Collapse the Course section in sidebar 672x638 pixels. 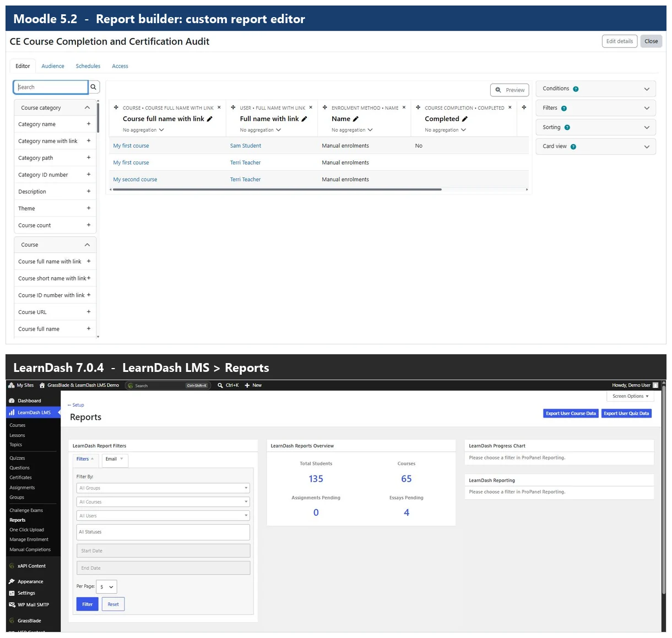coord(87,245)
